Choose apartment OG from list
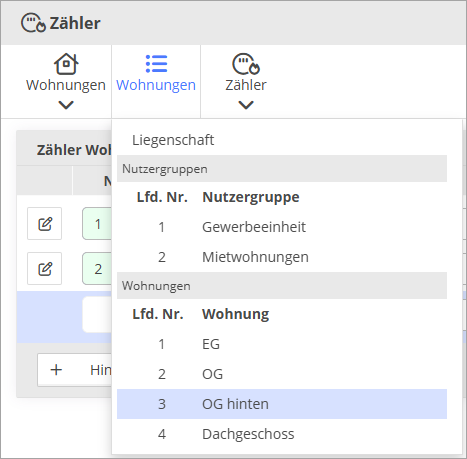This screenshot has width=467, height=459. pyautogui.click(x=282, y=374)
